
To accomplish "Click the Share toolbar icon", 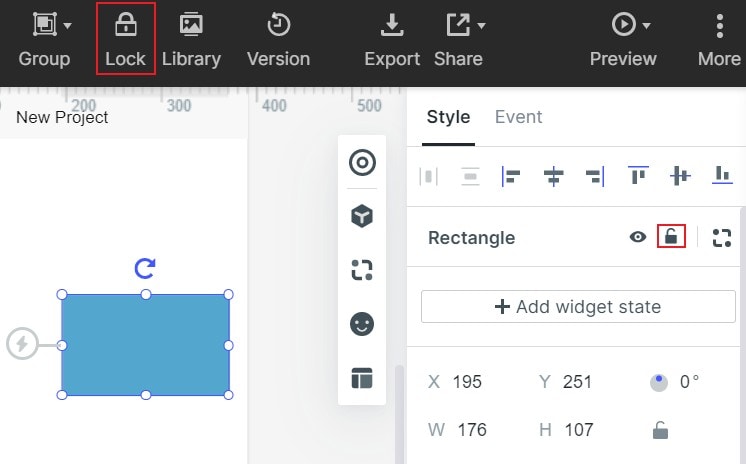I will [458, 24].
